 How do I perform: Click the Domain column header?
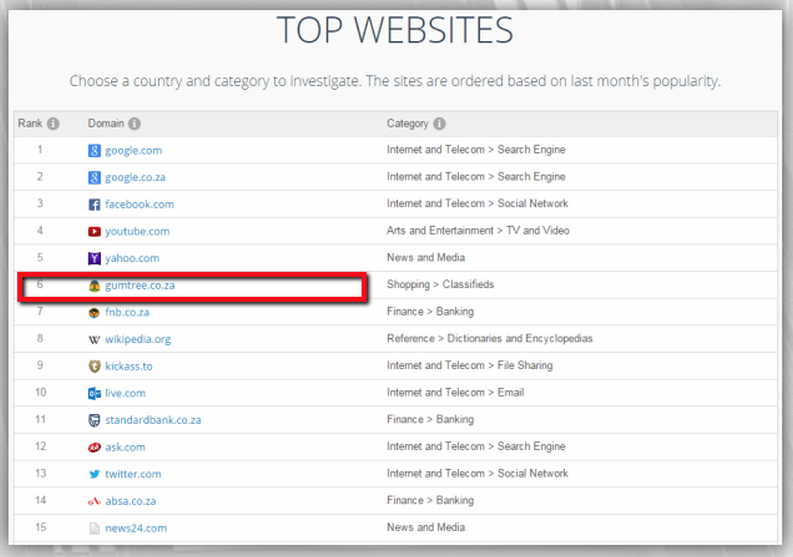[106, 123]
